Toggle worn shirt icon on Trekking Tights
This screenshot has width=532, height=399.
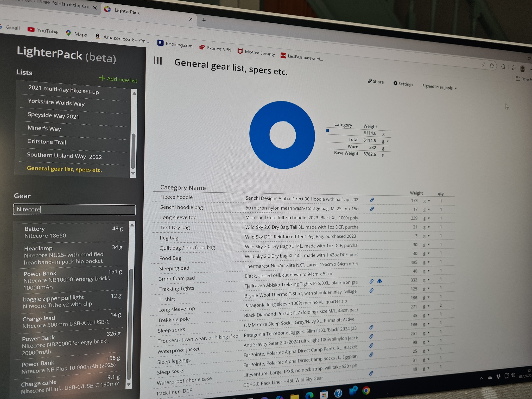tap(379, 281)
